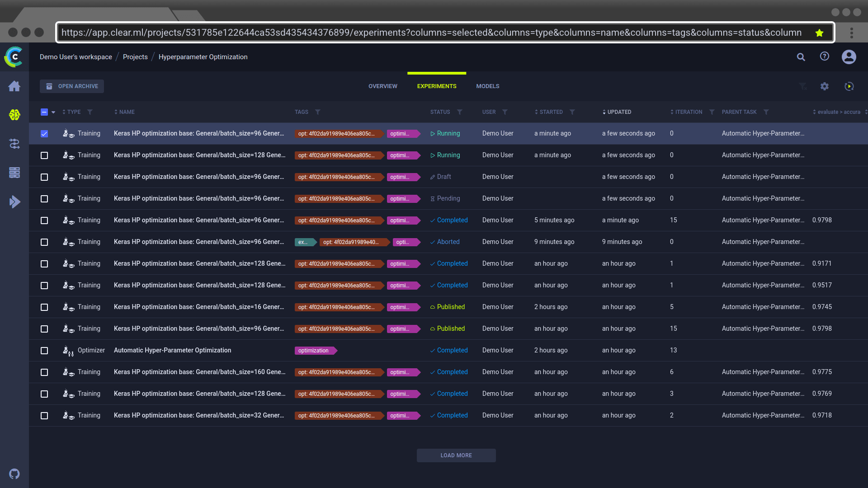Open selection dropdown arrow beside header checkbox
868x488 pixels.
pos(53,112)
